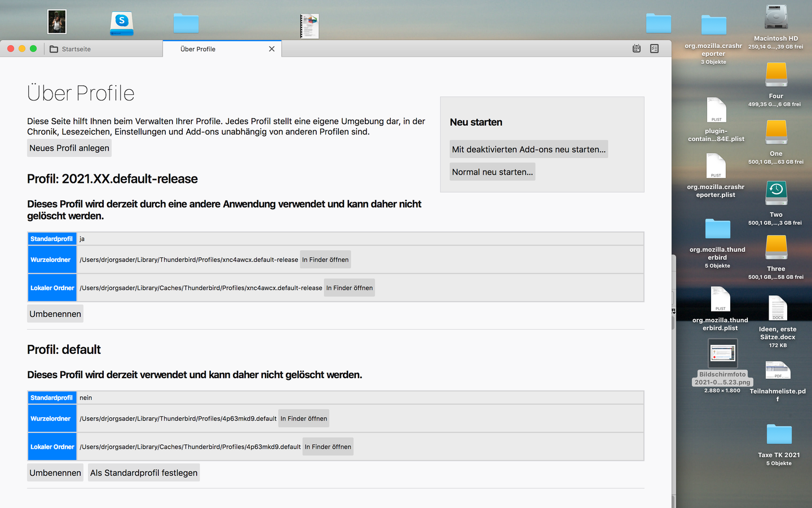
Task: Open default-release Wurzelordner in Finder
Action: click(x=325, y=260)
